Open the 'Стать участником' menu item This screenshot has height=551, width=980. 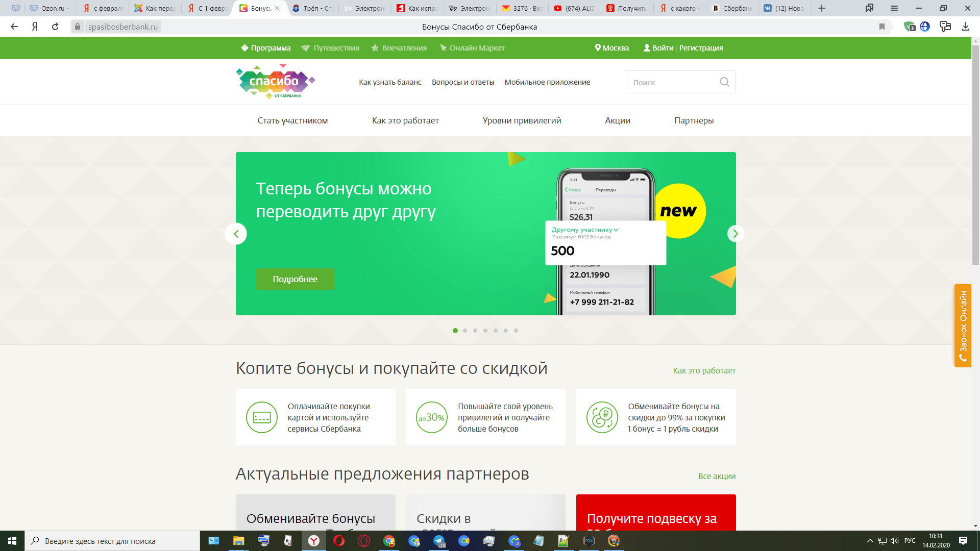(292, 120)
